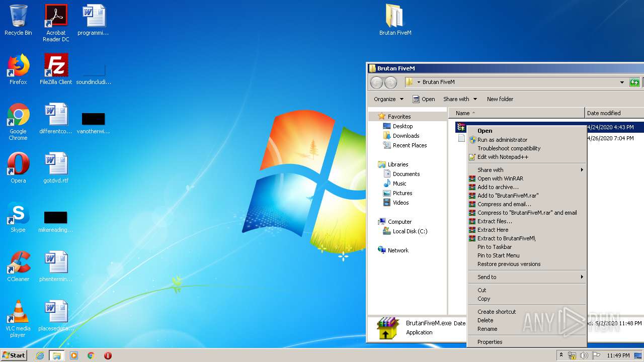Expand the Share with context submenu
644x362 pixels.
pyautogui.click(x=527, y=170)
